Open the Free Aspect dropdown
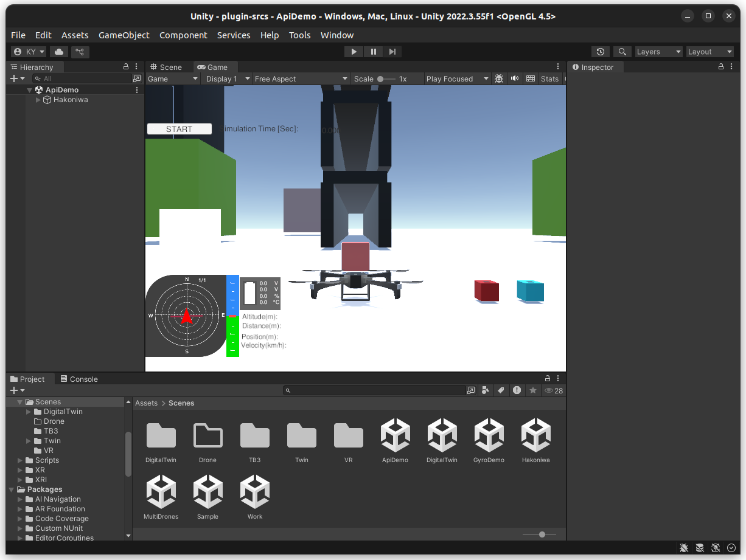746x560 pixels. coord(301,78)
